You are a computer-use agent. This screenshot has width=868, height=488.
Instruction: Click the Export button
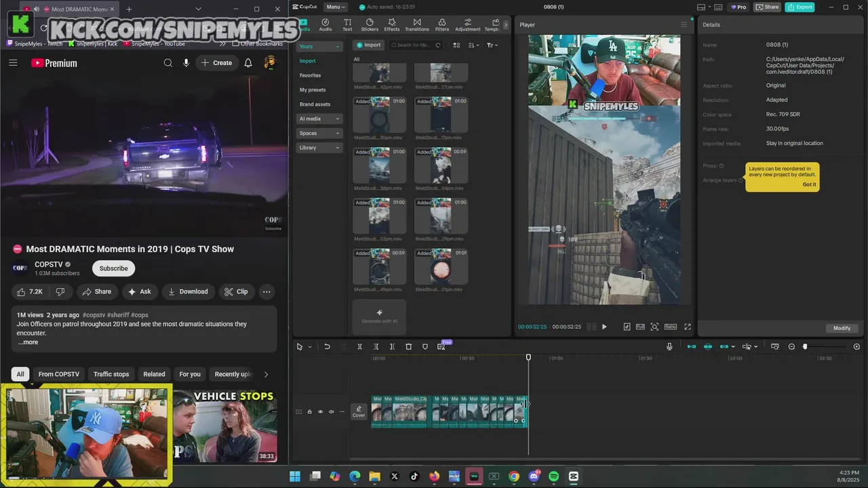point(800,7)
